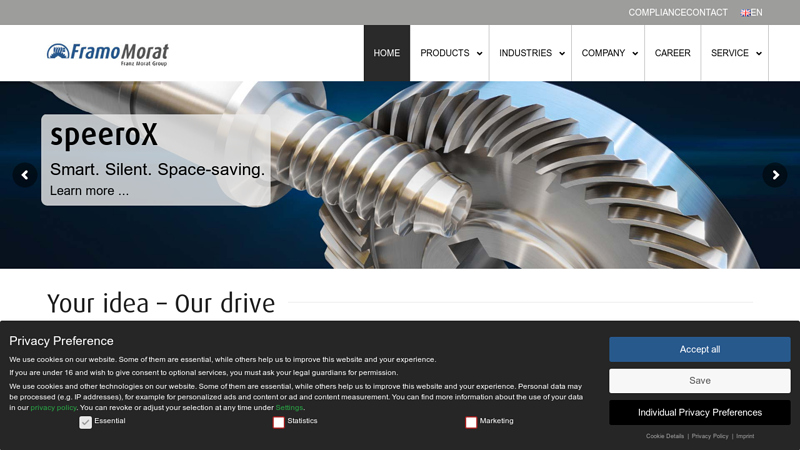
Task: Click the Framo Morat logo
Action: 108,54
